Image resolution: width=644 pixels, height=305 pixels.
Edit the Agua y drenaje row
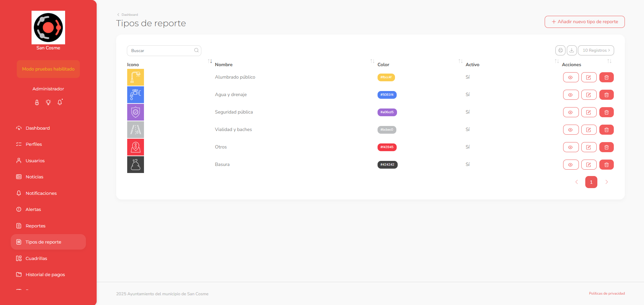589,95
